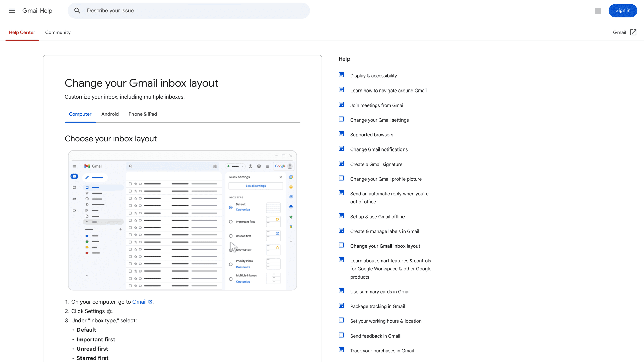Click the article icon next to Send feedback in Gmail
The height and width of the screenshot is (362, 644).
[341, 335]
